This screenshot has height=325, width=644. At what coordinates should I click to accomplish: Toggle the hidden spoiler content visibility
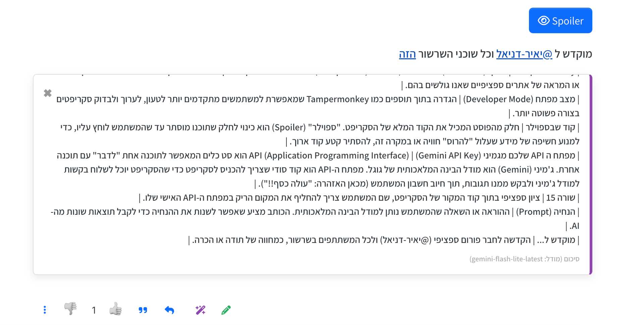pyautogui.click(x=560, y=20)
